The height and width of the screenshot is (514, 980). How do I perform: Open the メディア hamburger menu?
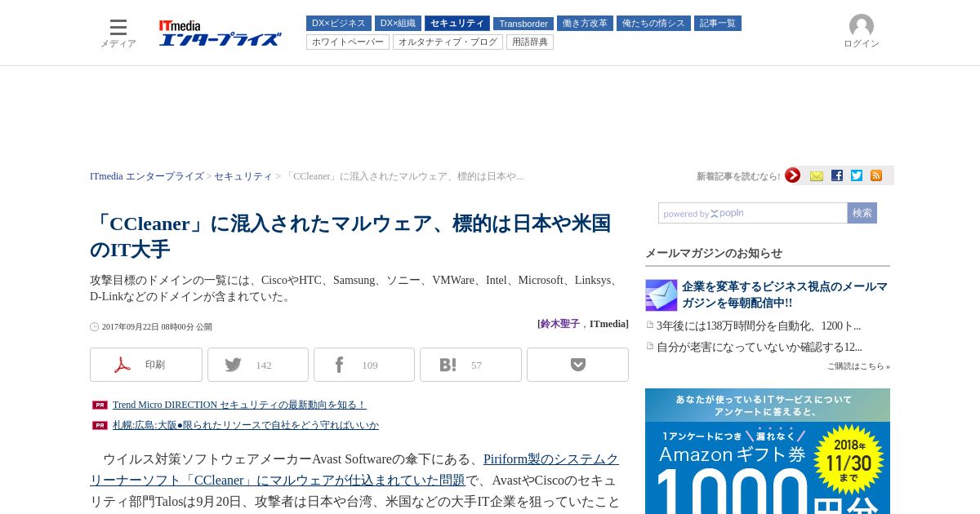coord(118,33)
